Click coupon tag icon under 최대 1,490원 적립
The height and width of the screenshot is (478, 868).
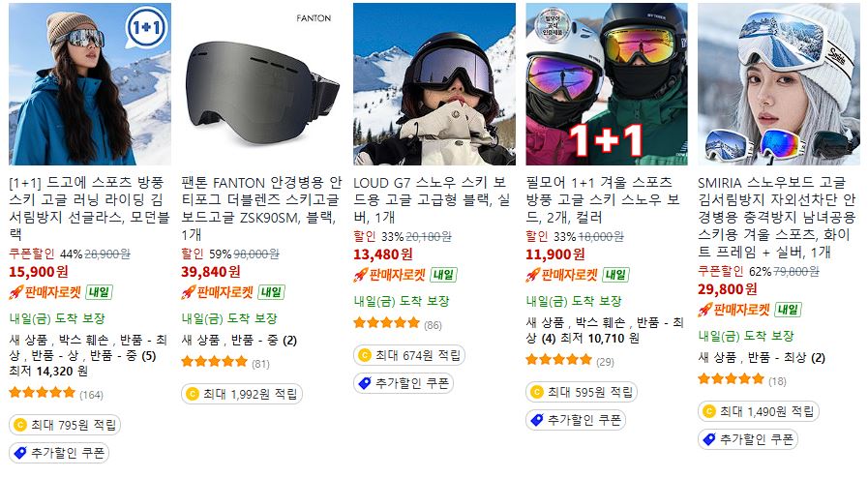click(709, 439)
